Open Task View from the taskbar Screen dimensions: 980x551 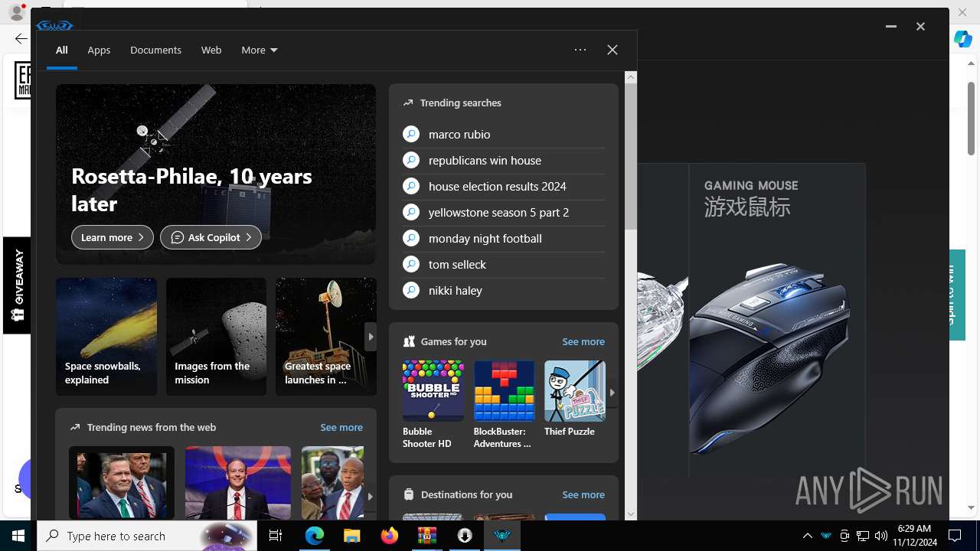click(x=276, y=536)
